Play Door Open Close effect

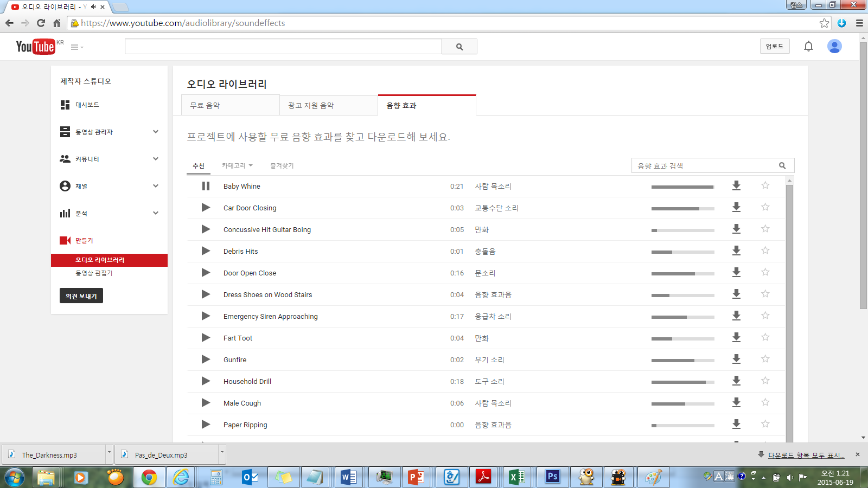click(206, 273)
